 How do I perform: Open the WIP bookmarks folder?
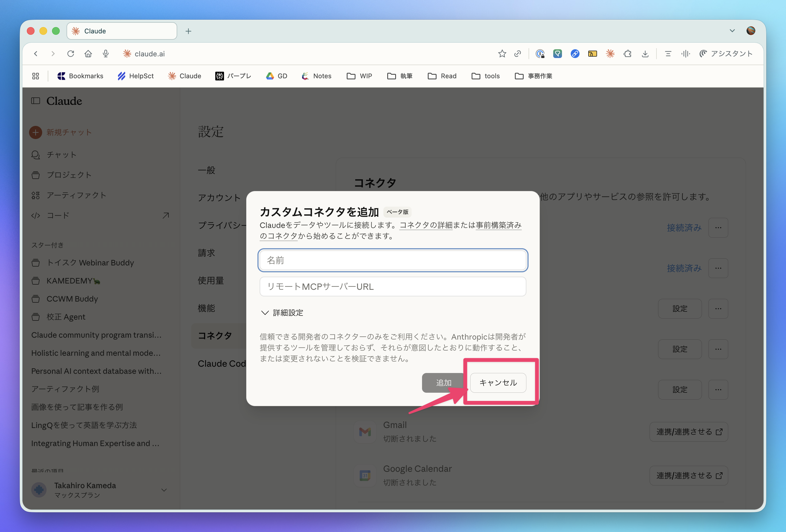click(359, 76)
